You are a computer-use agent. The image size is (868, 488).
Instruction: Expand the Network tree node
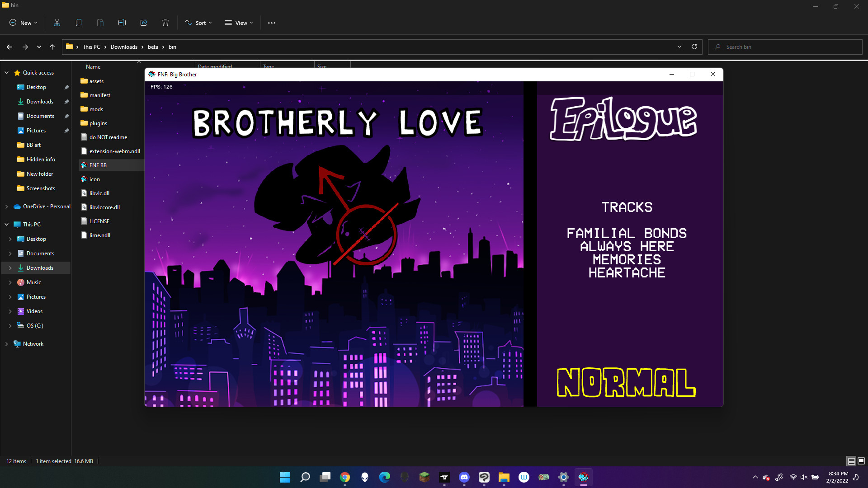click(x=7, y=344)
